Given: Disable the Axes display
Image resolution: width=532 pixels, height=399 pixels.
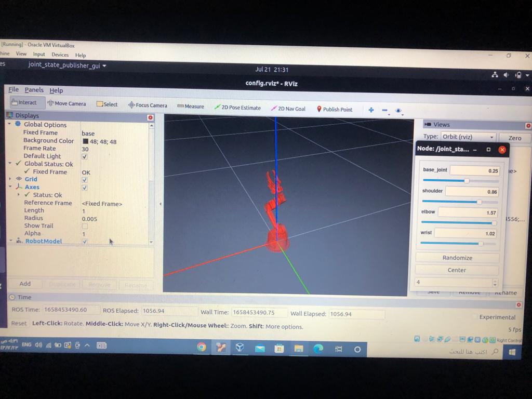Looking at the screenshot, I should [x=84, y=188].
